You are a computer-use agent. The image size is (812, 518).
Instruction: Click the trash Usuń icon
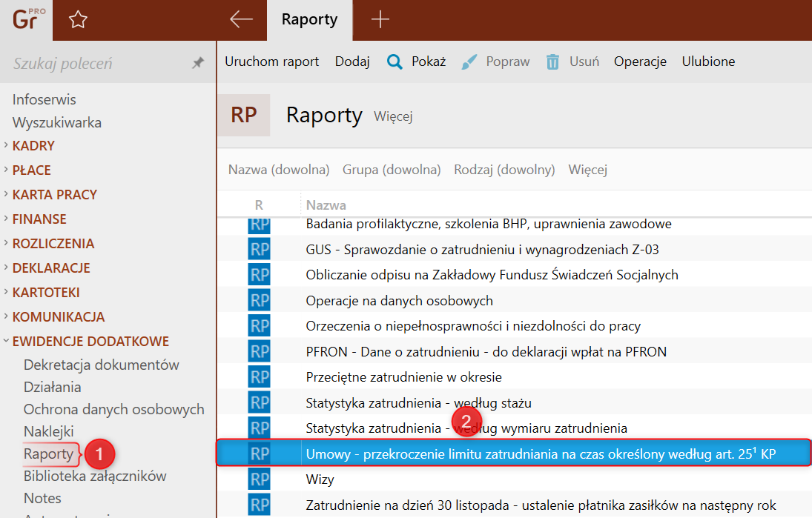pyautogui.click(x=552, y=62)
